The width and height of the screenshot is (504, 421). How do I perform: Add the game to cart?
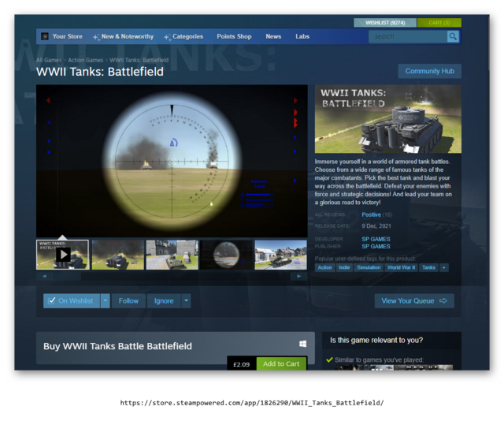[x=281, y=363]
